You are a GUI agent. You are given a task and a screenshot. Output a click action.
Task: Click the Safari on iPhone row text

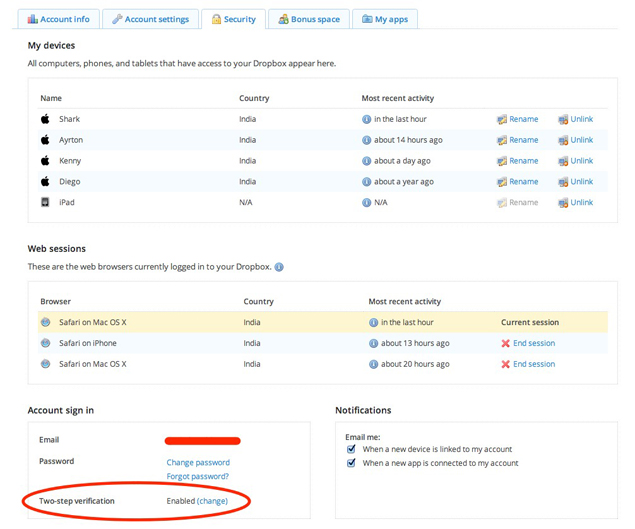(88, 343)
